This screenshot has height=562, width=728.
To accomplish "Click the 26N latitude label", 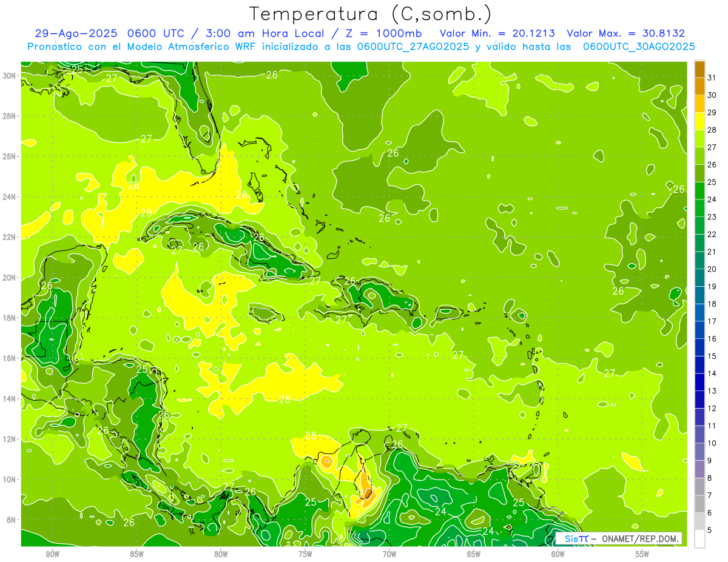I will [9, 156].
